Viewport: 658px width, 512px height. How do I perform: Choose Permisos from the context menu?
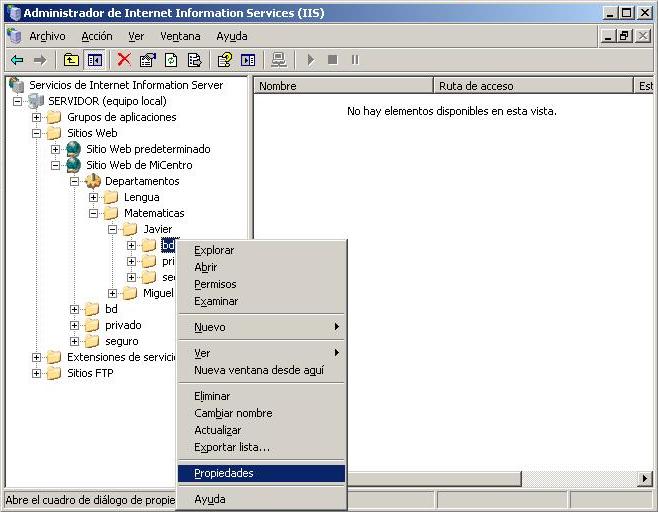pos(215,284)
